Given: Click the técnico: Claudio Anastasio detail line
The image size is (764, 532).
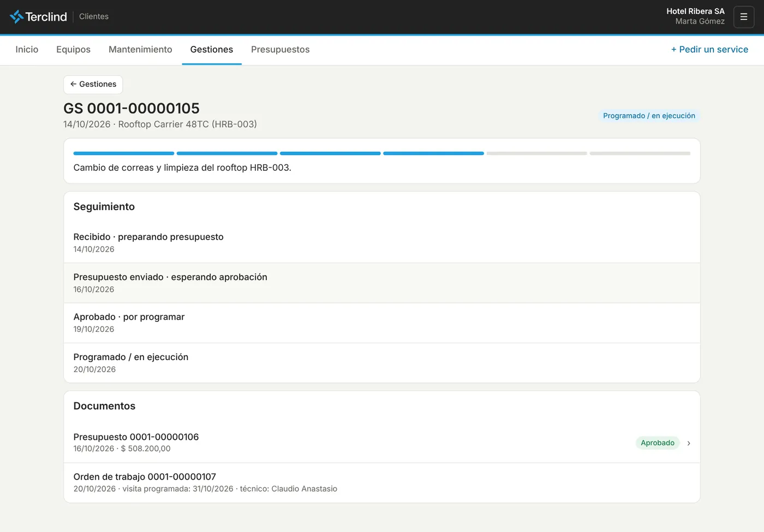Looking at the screenshot, I should (289, 489).
